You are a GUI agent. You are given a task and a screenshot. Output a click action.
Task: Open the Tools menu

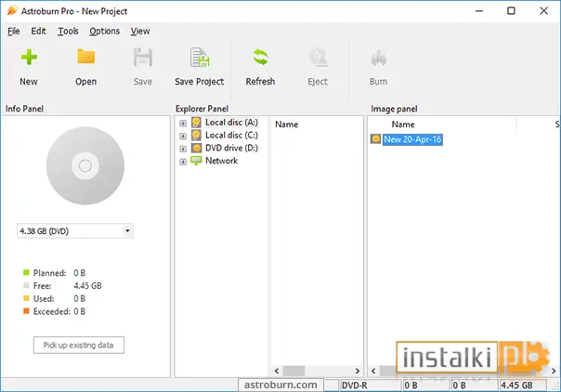coord(68,31)
